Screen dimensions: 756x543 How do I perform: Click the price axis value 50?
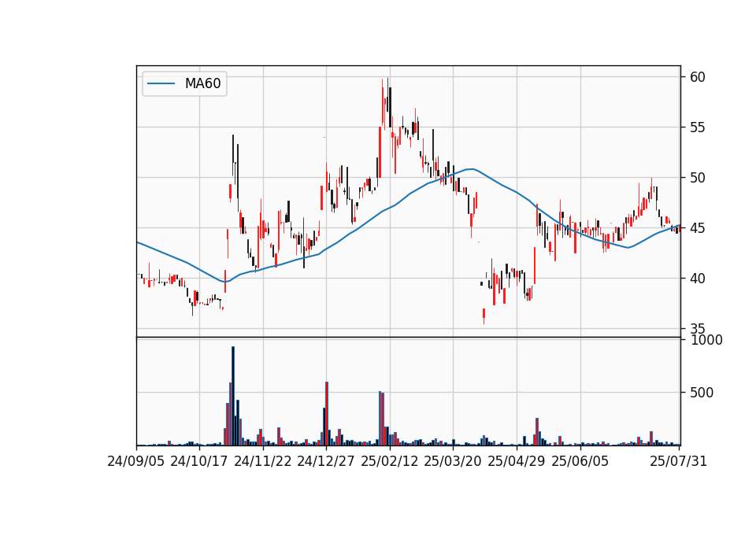pyautogui.click(x=697, y=178)
